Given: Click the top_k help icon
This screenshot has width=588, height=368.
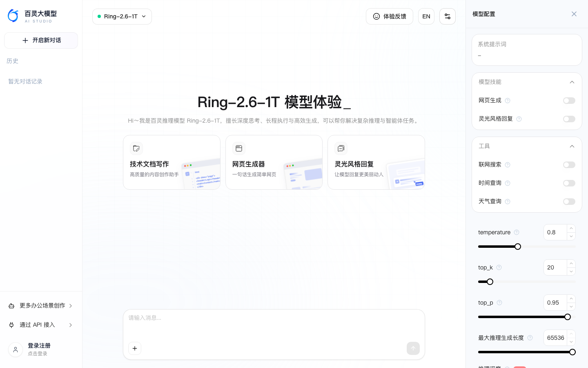Looking at the screenshot, I should point(499,267).
